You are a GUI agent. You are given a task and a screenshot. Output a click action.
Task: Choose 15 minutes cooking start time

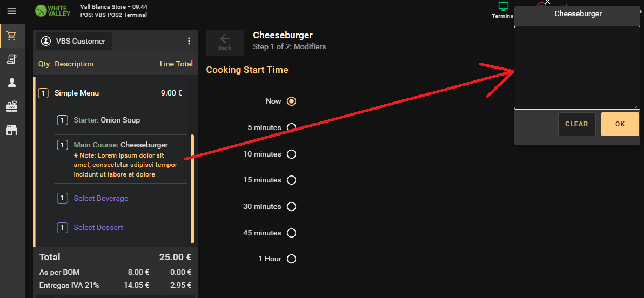(292, 180)
